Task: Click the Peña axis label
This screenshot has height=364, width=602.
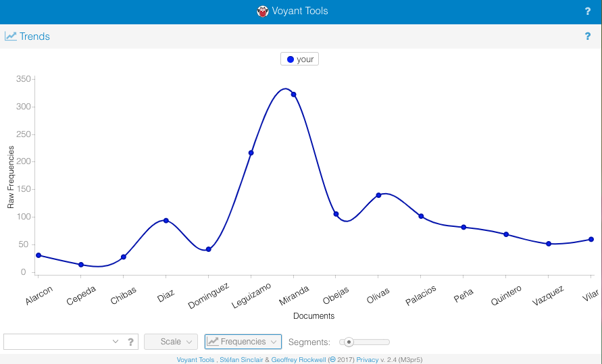Action: point(463,295)
